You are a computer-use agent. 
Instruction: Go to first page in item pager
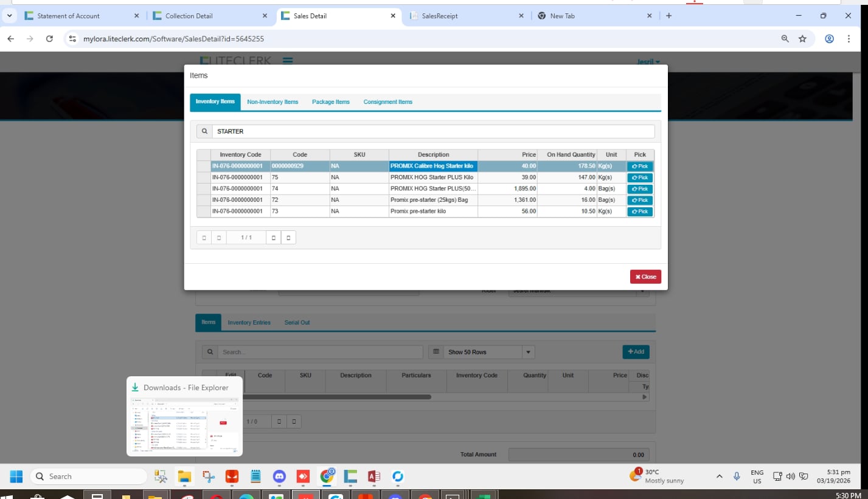204,238
